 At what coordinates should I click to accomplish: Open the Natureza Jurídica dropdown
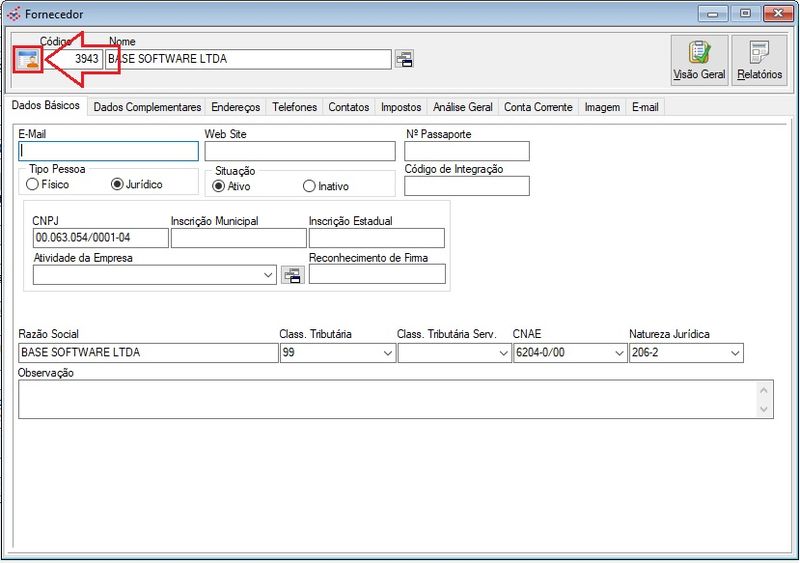pyautogui.click(x=735, y=353)
